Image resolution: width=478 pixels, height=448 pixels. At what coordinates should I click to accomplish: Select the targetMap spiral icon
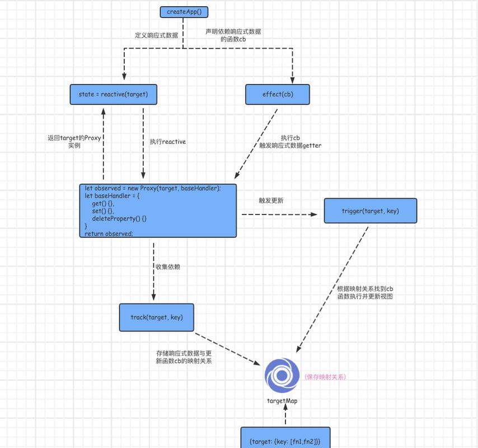tap(282, 375)
